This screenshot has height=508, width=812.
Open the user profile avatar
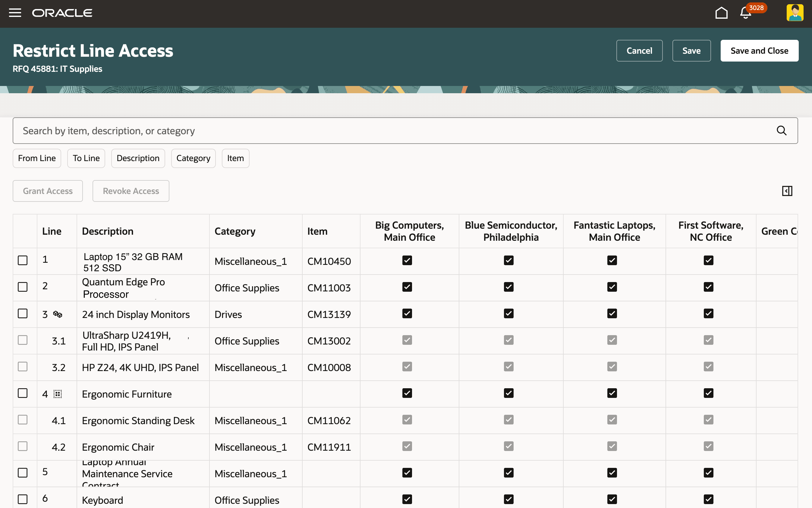pyautogui.click(x=795, y=13)
